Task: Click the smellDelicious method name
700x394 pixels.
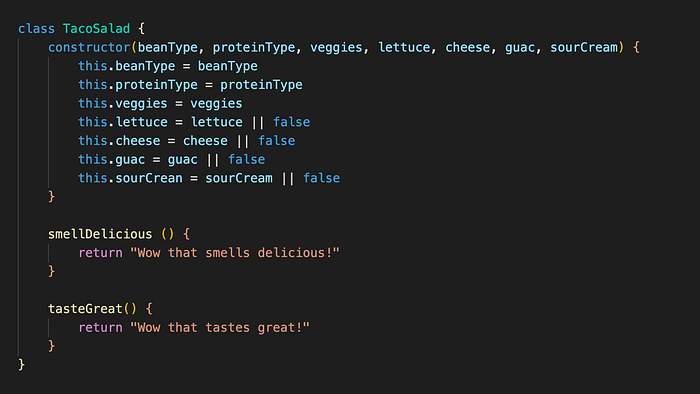Action: 100,234
